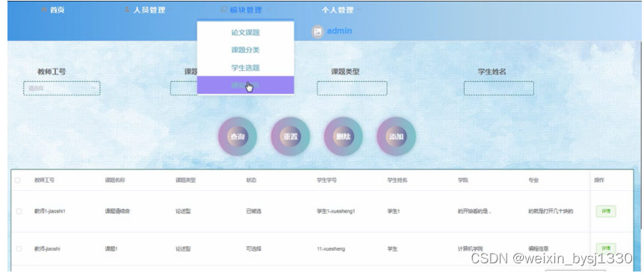Select 课题分类 from the dropdown
The image size is (644, 273).
[x=246, y=50]
